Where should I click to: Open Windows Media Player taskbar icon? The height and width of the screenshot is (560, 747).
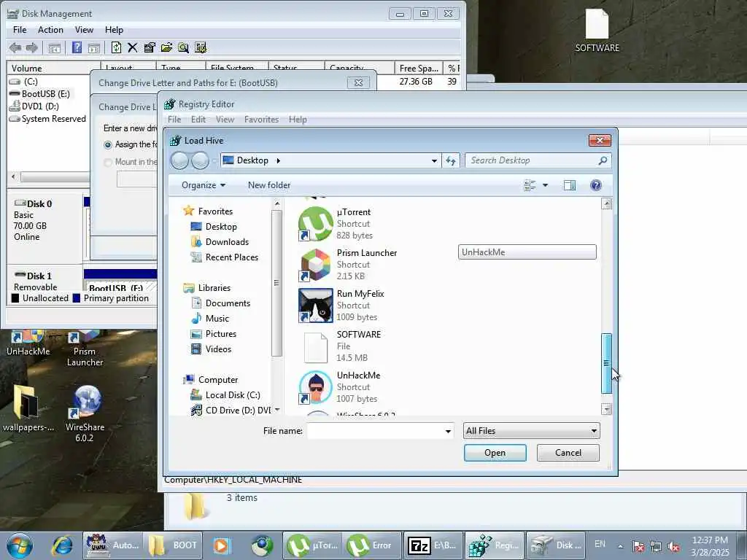(x=221, y=545)
